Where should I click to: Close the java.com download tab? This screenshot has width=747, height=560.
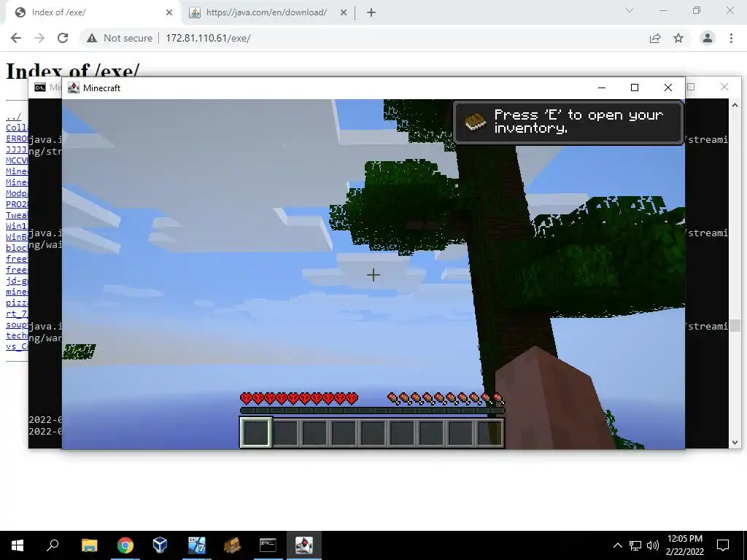[344, 13]
